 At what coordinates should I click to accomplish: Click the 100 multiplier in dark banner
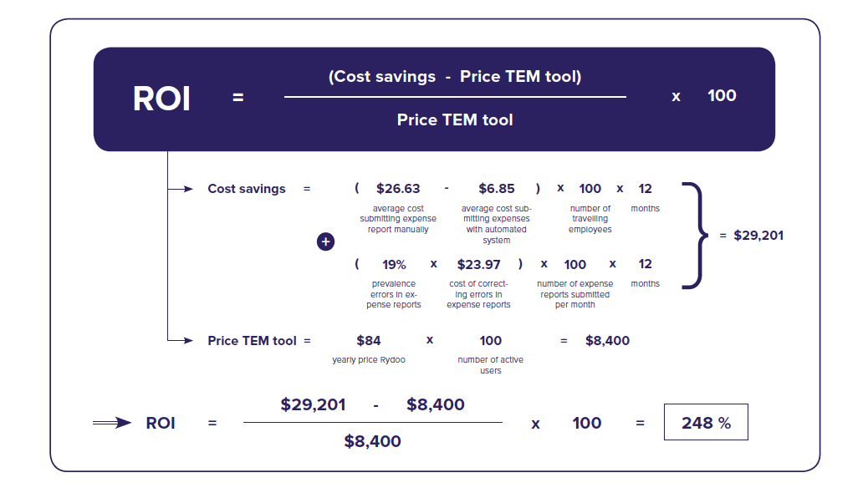coord(722,96)
